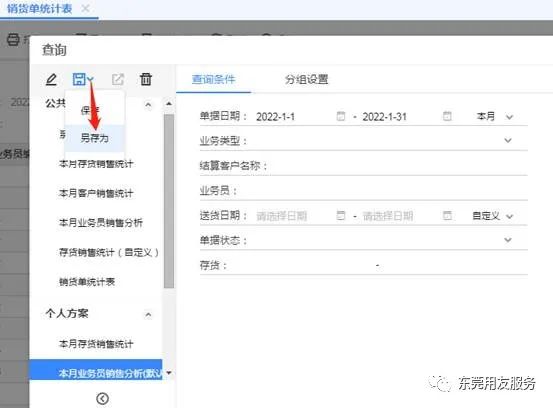
Task: Select the 销货单统计表 page tab
Action: (40, 8)
